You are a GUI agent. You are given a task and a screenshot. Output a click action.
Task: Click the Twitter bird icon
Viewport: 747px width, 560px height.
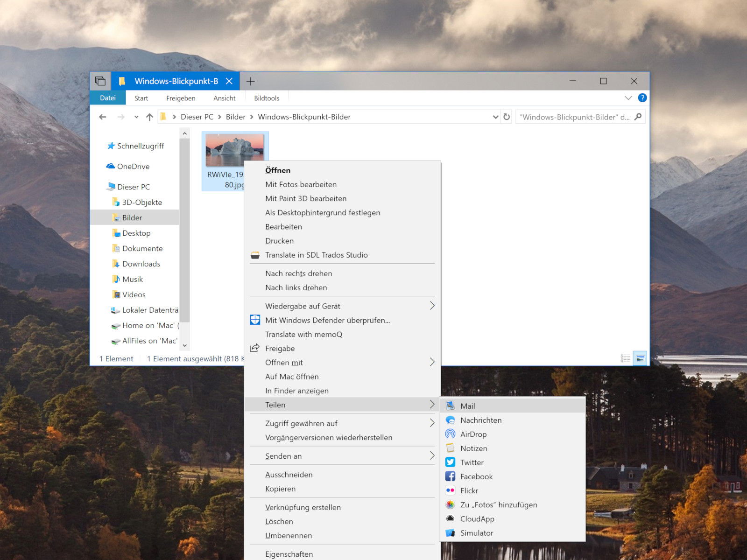[450, 462]
